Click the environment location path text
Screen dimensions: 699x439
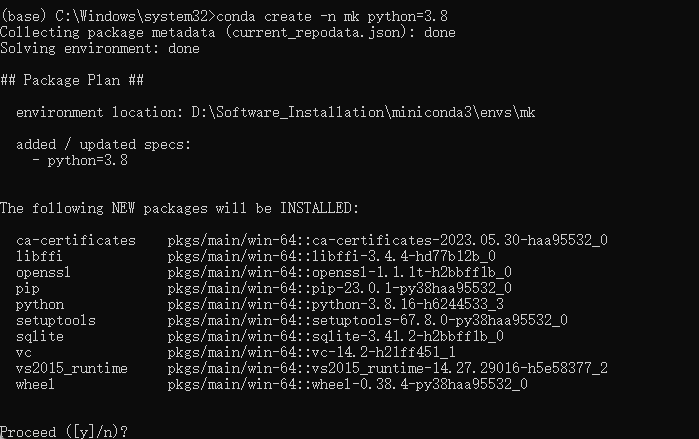tap(363, 112)
